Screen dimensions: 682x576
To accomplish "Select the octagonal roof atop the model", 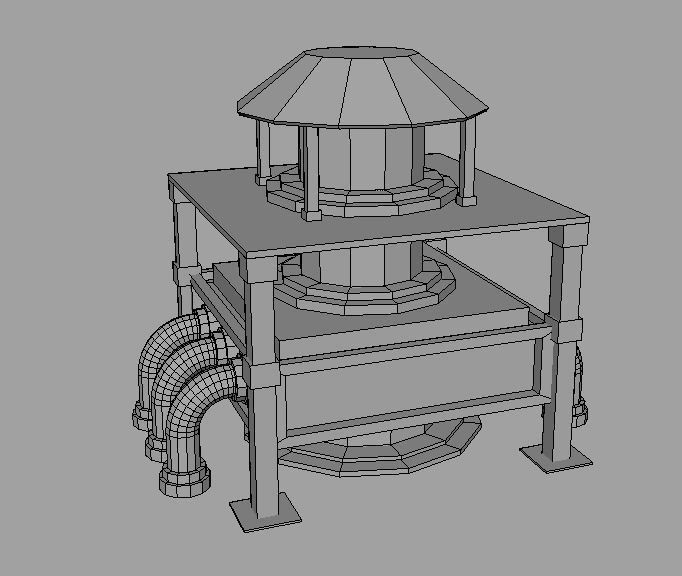I will (x=362, y=87).
